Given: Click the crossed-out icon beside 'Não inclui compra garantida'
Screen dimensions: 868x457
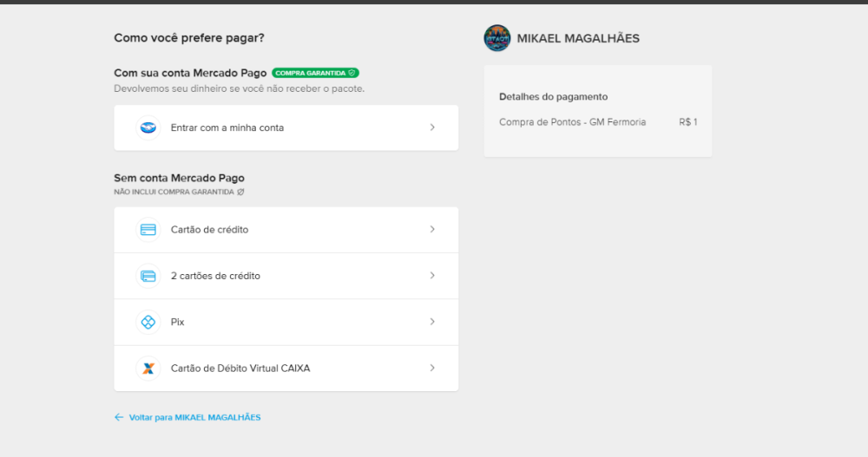Looking at the screenshot, I should tap(241, 192).
